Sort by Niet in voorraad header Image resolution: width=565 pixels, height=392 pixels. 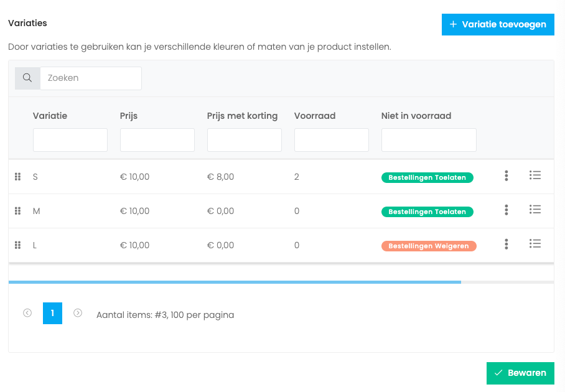tap(416, 116)
